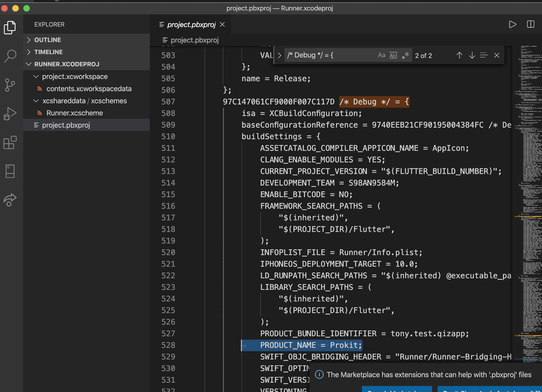
Task: Go to previous match in find widget
Action: [459, 55]
